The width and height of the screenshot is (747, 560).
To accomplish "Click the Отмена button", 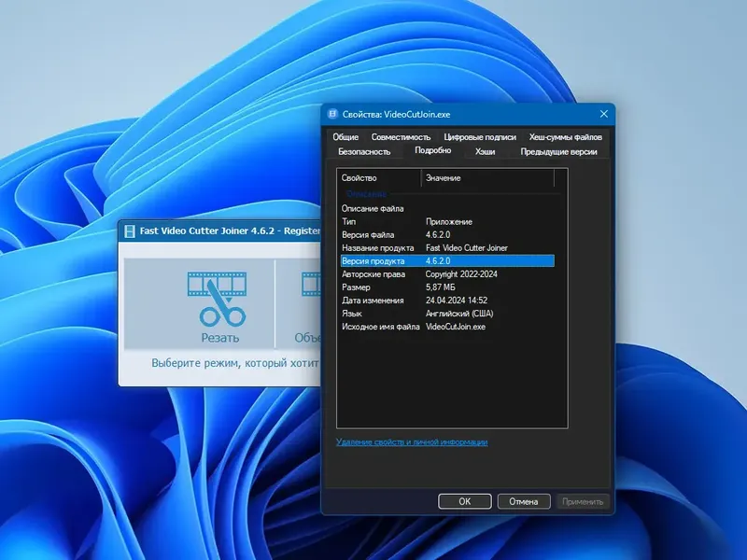I will click(524, 501).
